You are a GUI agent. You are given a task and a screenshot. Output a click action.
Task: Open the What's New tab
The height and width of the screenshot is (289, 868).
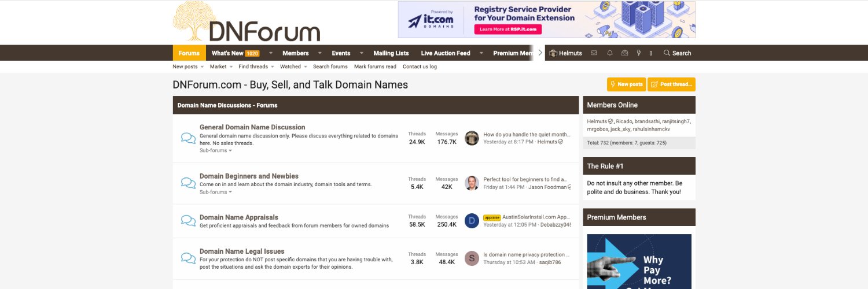235,53
